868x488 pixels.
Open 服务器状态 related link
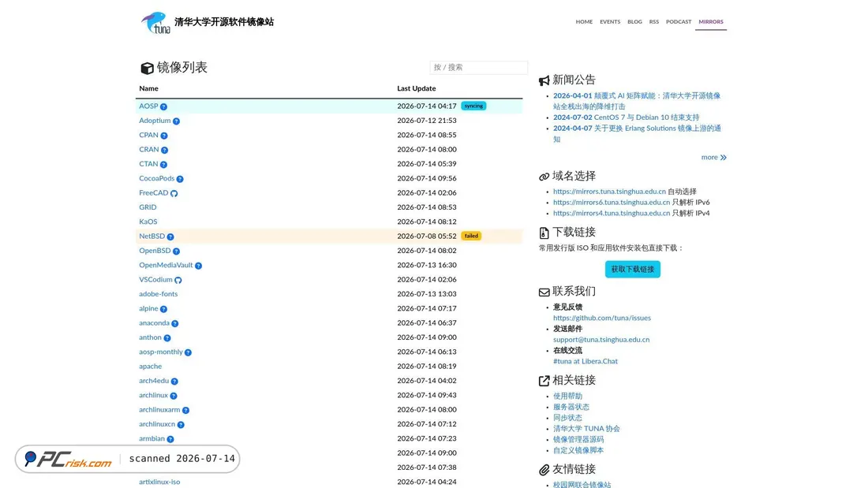[571, 408]
